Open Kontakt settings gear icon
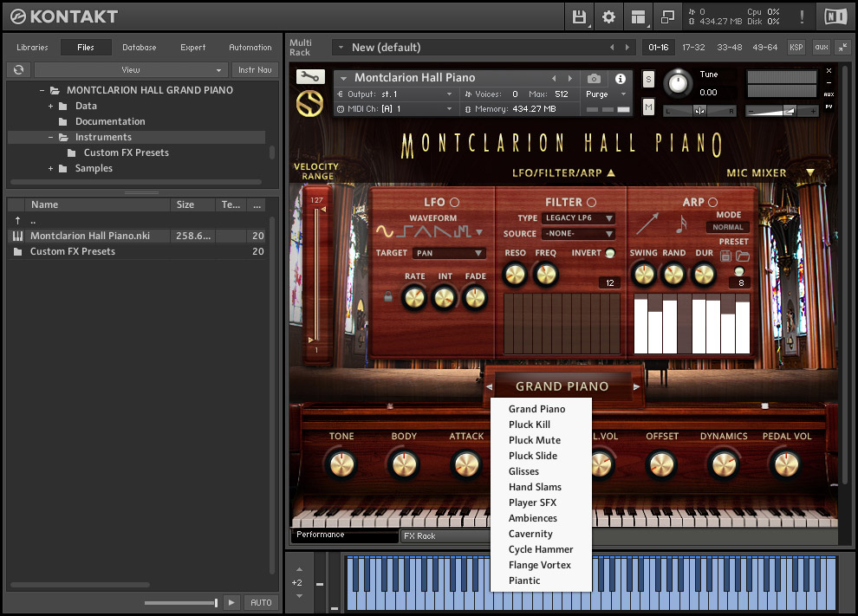Screen dimensions: 858x616 click(608, 16)
